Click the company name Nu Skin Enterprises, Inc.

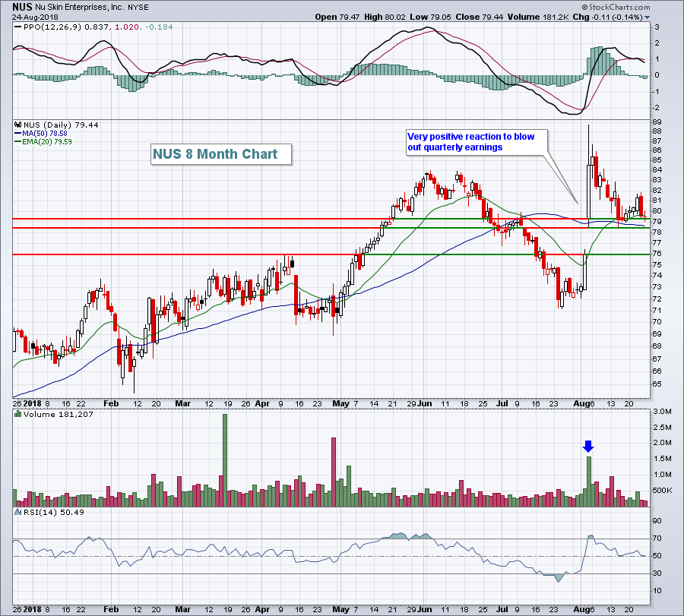(x=80, y=8)
